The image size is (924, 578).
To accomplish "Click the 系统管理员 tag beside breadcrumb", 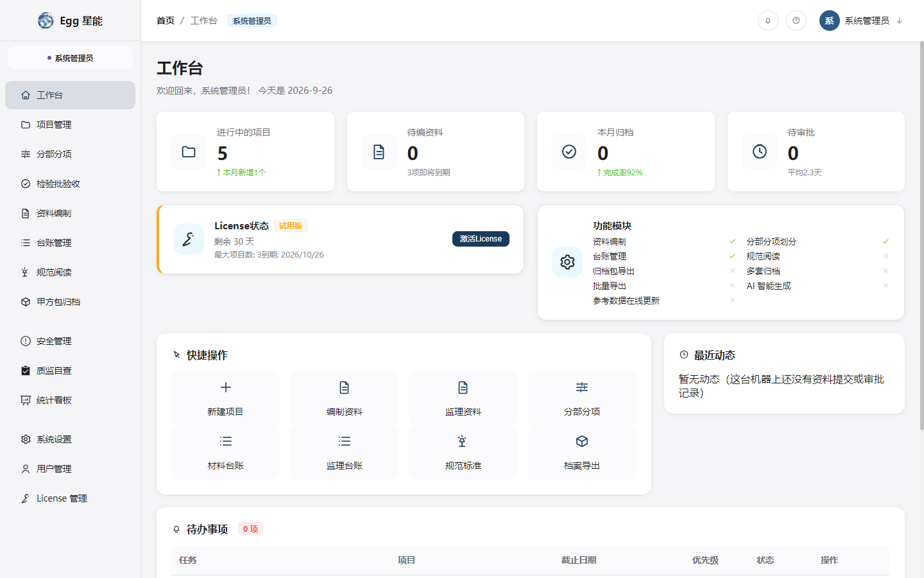I will (252, 21).
